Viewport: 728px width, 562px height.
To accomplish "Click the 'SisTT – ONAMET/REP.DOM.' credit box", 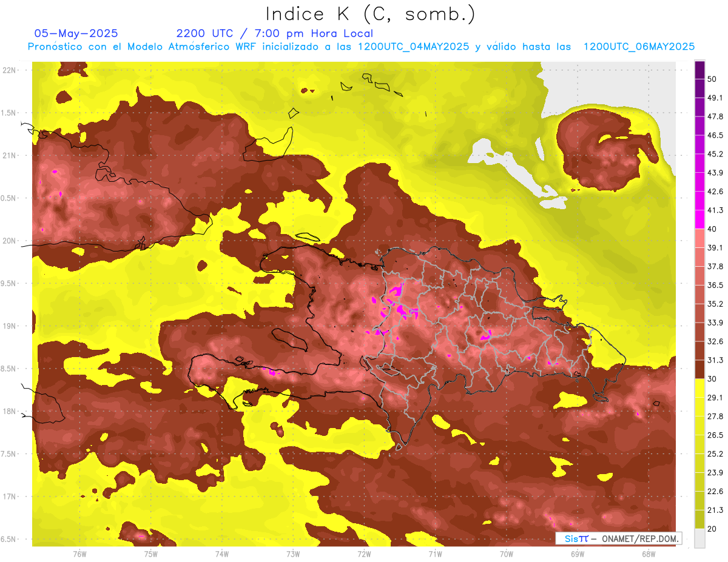I will point(618,538).
